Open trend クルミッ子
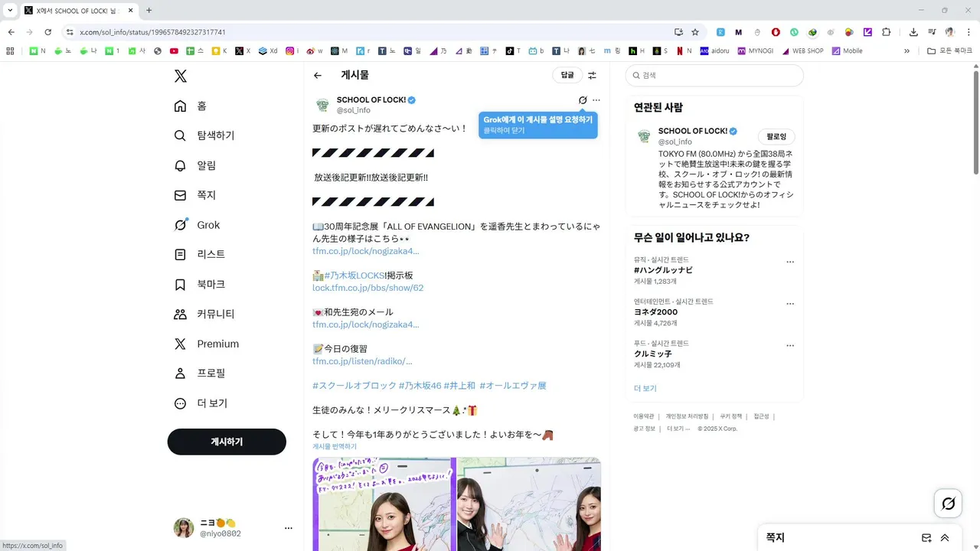The image size is (980, 551). tap(652, 354)
